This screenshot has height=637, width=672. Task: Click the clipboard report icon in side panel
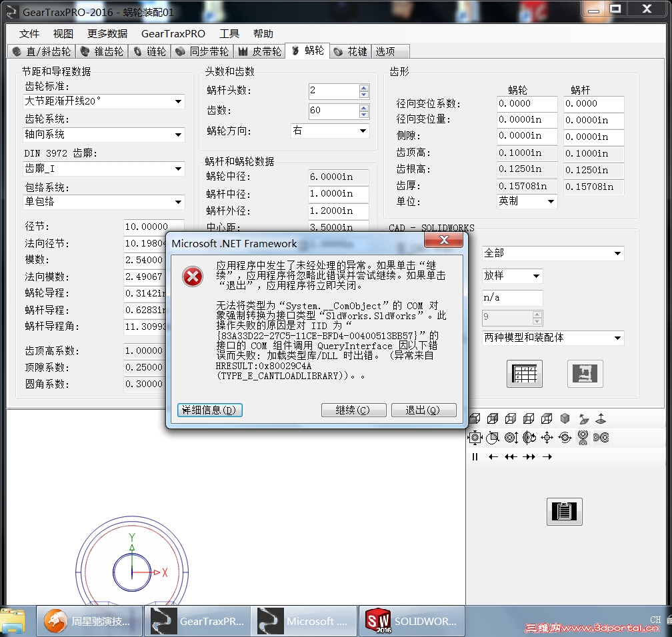(x=564, y=512)
